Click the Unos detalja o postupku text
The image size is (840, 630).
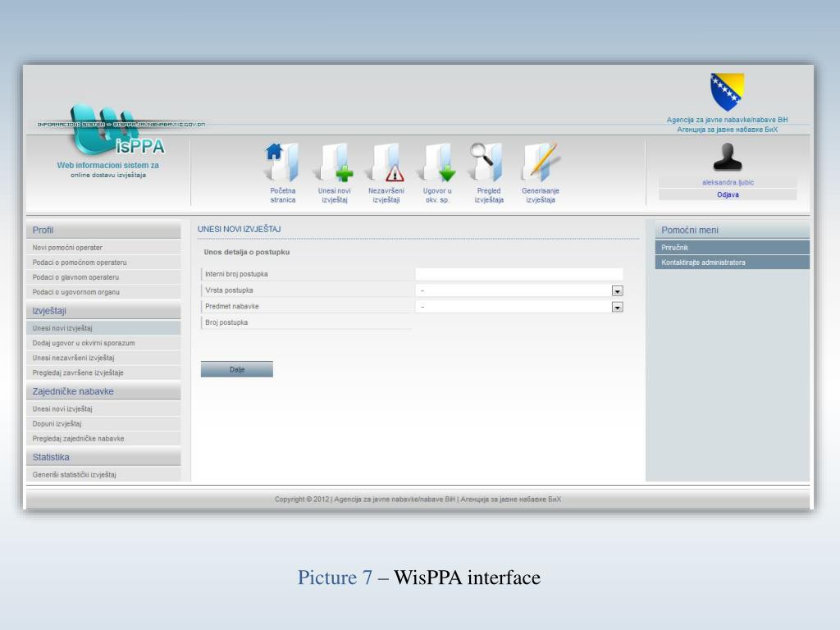tap(246, 252)
